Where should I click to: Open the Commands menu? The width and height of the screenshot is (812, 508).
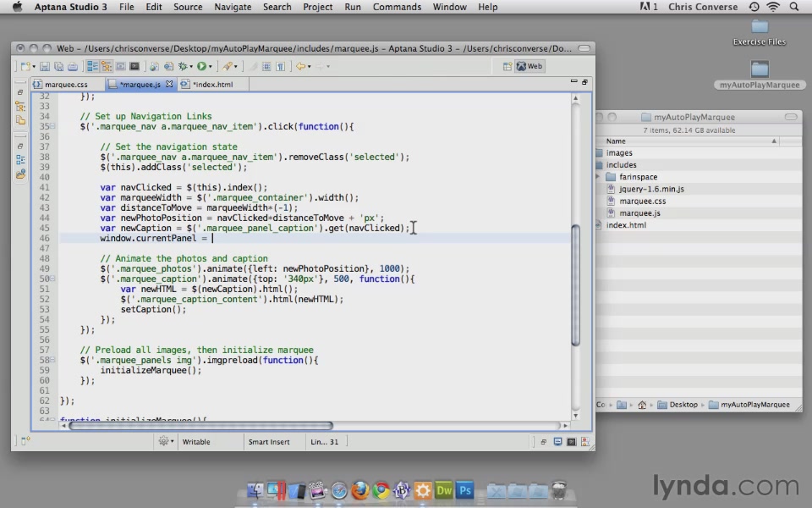398,7
